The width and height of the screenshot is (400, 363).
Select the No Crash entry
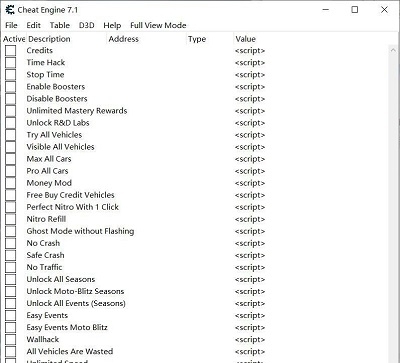(43, 243)
